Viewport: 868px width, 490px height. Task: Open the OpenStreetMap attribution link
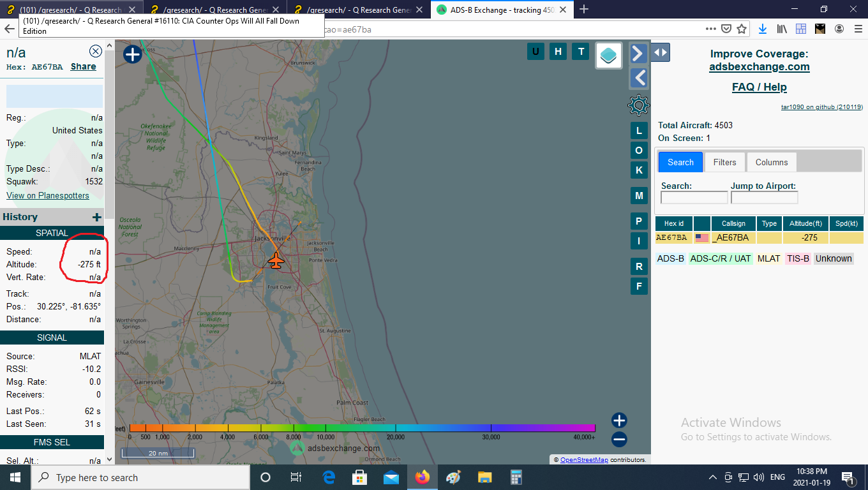coord(584,459)
